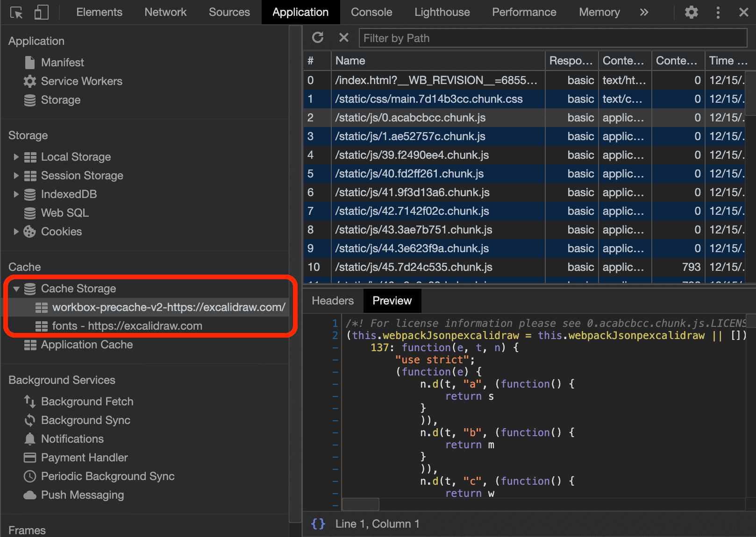
Task: Open DevTools settings gear
Action: pos(691,13)
